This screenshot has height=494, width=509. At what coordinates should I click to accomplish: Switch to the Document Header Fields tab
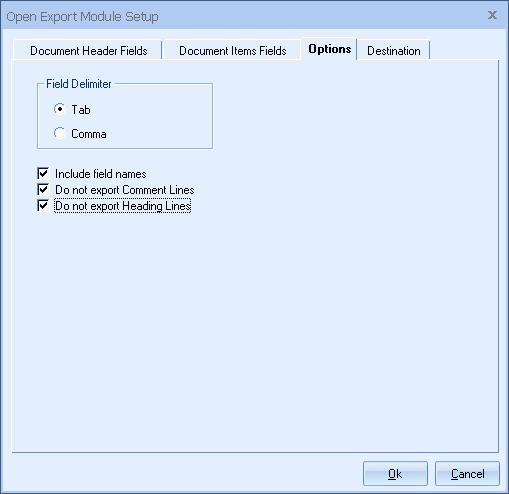(x=88, y=51)
